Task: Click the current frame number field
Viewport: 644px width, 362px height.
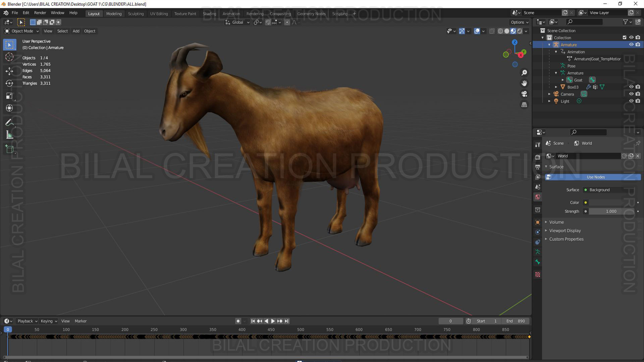Action: point(450,321)
